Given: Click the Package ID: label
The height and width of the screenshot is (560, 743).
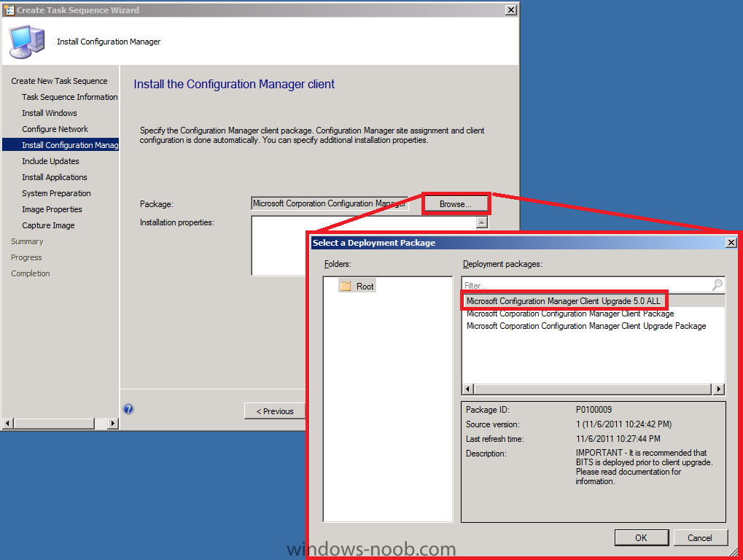Looking at the screenshot, I should click(x=488, y=410).
